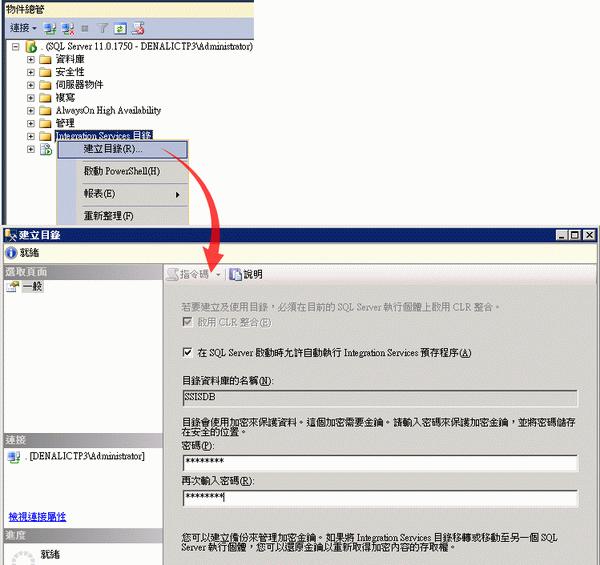The width and height of the screenshot is (600, 565).
Task: Collapse the SQL Server 11.0.1750 root node
Action: coord(15,47)
